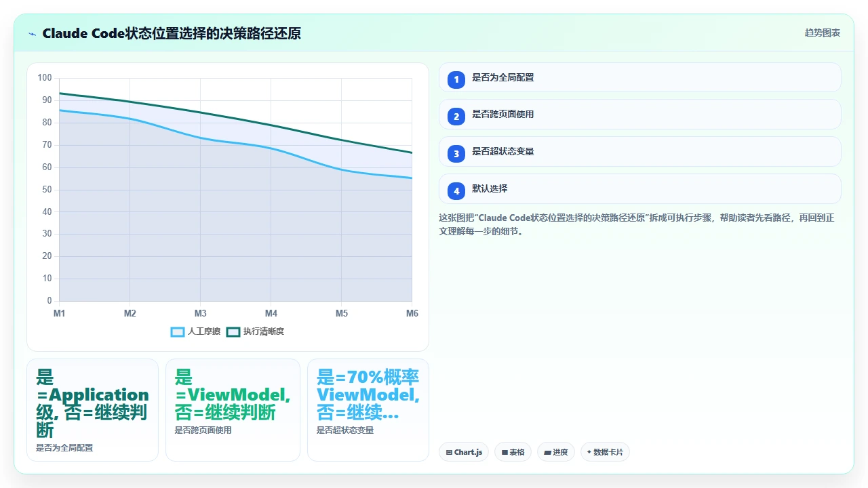Click the 是否超状态变量 caption under third card
The image size is (868, 488).
pyautogui.click(x=345, y=430)
